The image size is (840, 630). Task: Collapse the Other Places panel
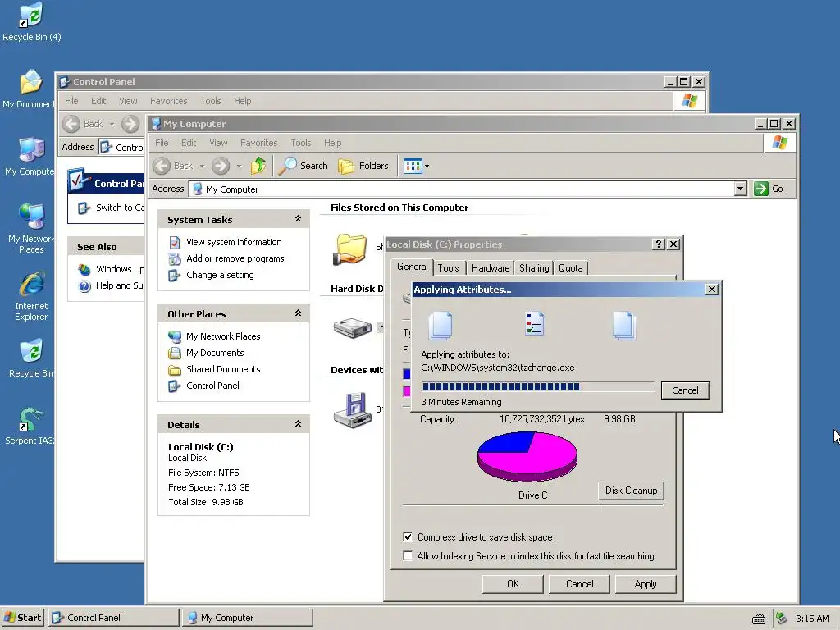298,313
